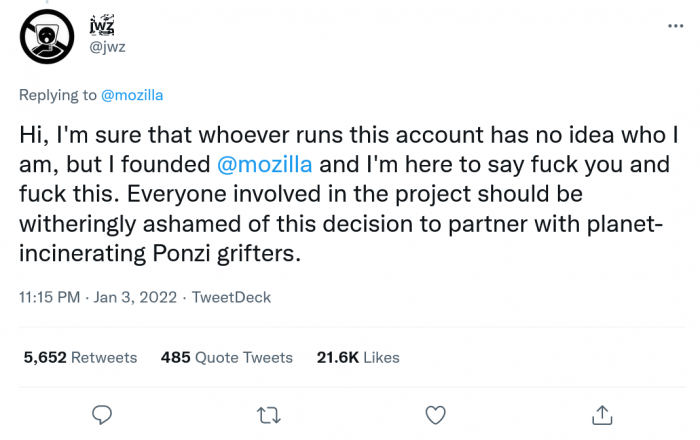This screenshot has height=440, width=700.
Task: Like the tweet with the heart icon
Action: click(x=435, y=414)
